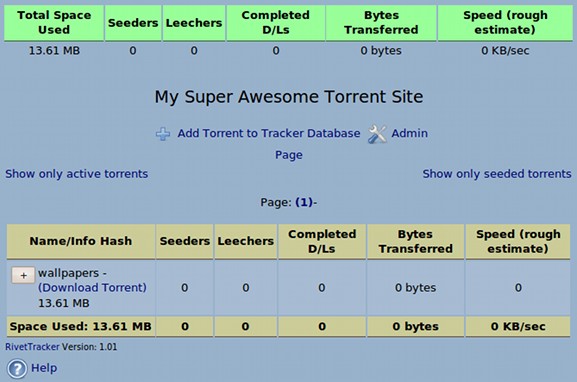
Task: Click the Version: 1.01 text
Action: coord(89,347)
